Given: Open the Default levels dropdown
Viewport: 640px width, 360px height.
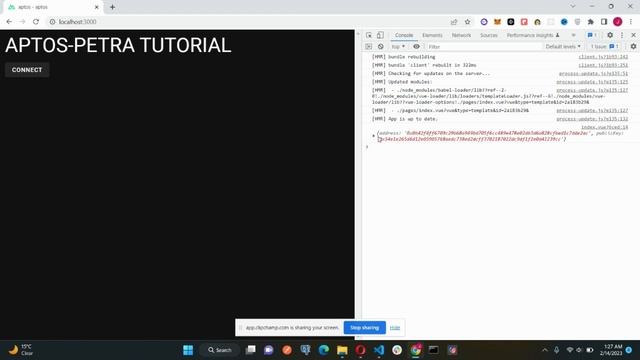Looking at the screenshot, I should 563,47.
